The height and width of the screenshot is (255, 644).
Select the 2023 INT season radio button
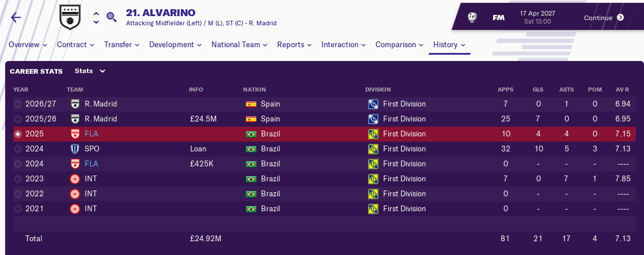tap(18, 178)
